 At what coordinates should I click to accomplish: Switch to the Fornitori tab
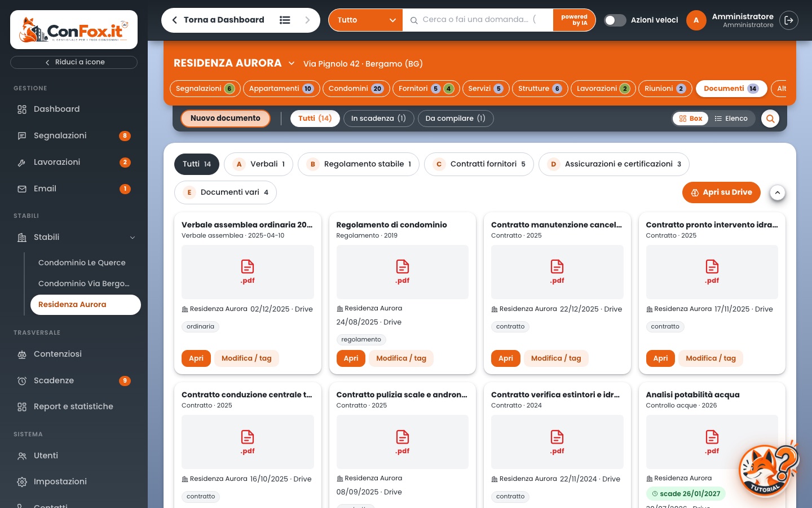[426, 89]
